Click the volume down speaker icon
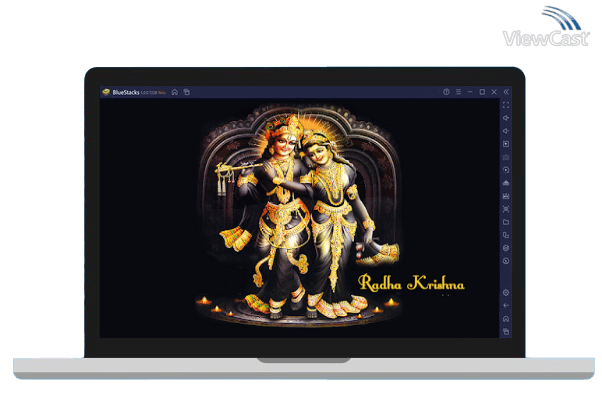 506,131
